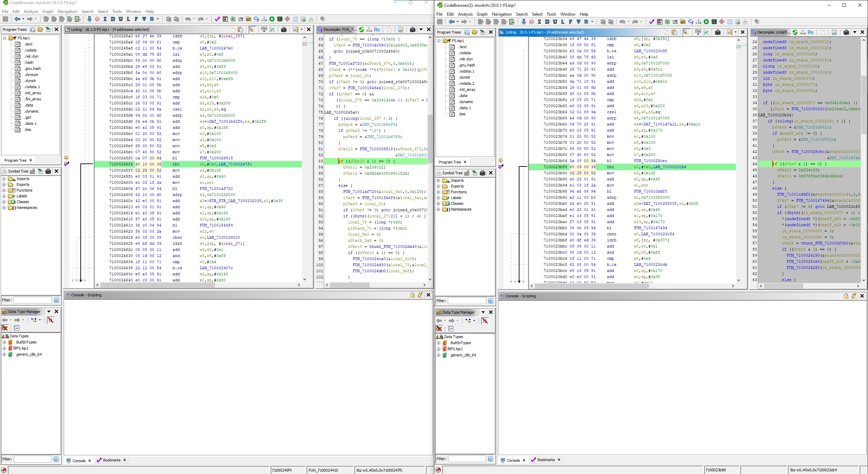Open Search menu in right CodeBrowser(2)
Viewport: 868px width, 474px height.
pyautogui.click(x=521, y=14)
